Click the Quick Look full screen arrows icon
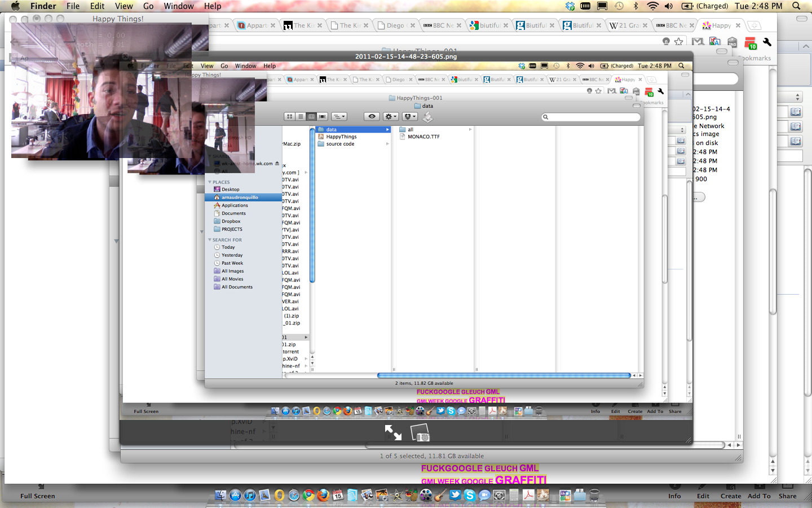 392,433
